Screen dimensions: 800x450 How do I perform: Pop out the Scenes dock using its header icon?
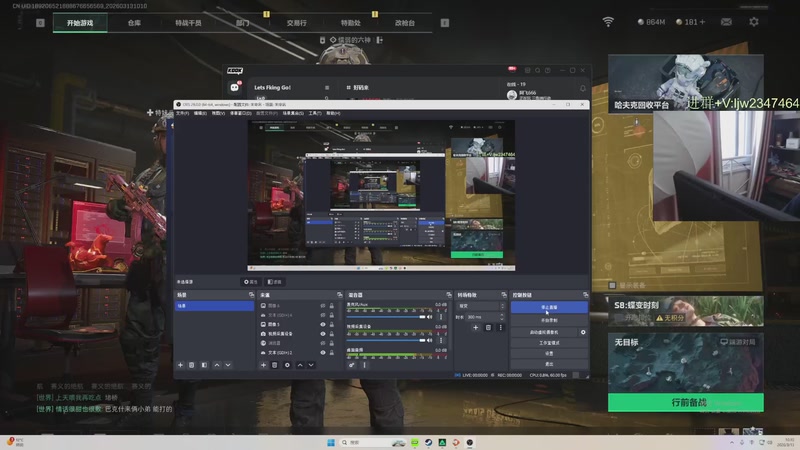click(251, 295)
